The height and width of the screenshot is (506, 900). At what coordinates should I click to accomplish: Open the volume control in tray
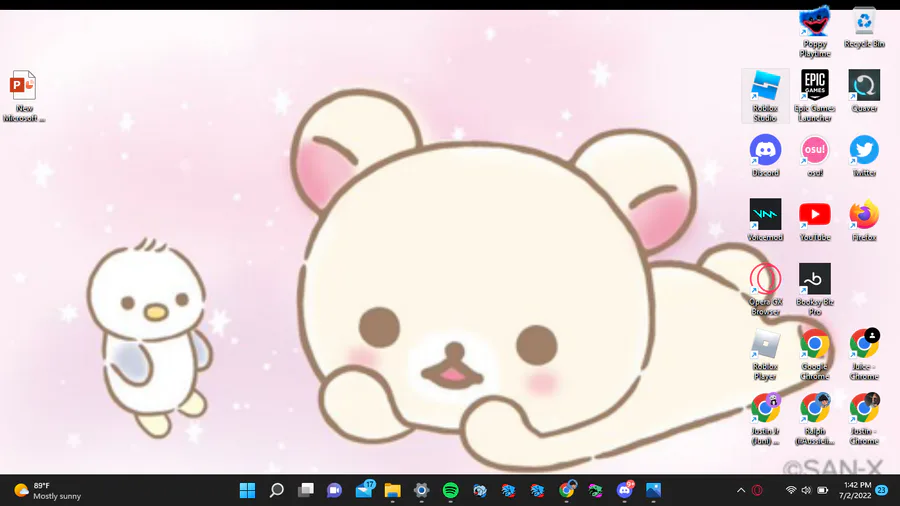pyautogui.click(x=806, y=491)
